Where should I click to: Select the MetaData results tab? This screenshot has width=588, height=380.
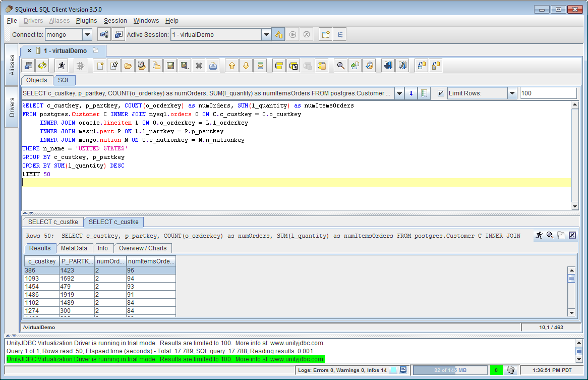[x=74, y=248]
